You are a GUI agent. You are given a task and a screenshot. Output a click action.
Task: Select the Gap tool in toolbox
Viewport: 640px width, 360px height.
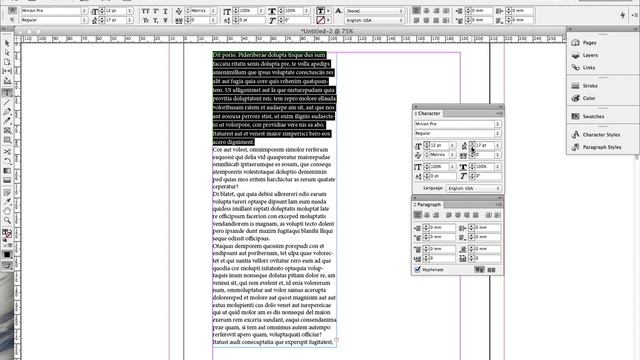tap(7, 71)
